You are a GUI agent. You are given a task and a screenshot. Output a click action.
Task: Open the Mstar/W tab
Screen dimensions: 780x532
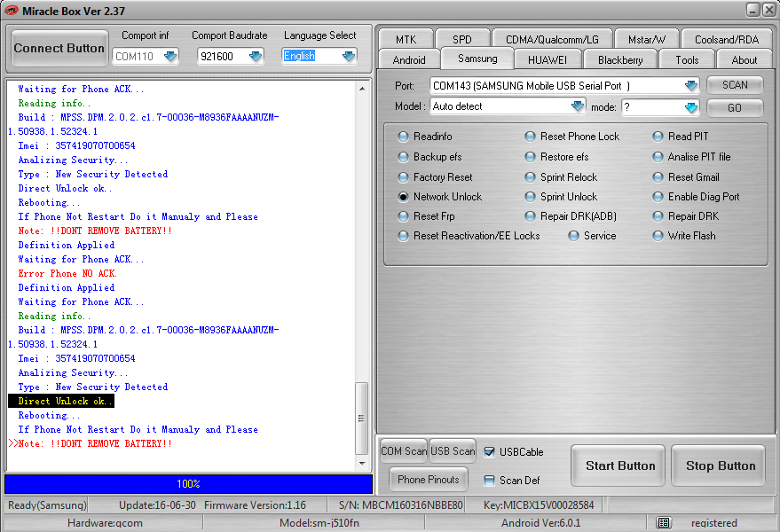647,39
